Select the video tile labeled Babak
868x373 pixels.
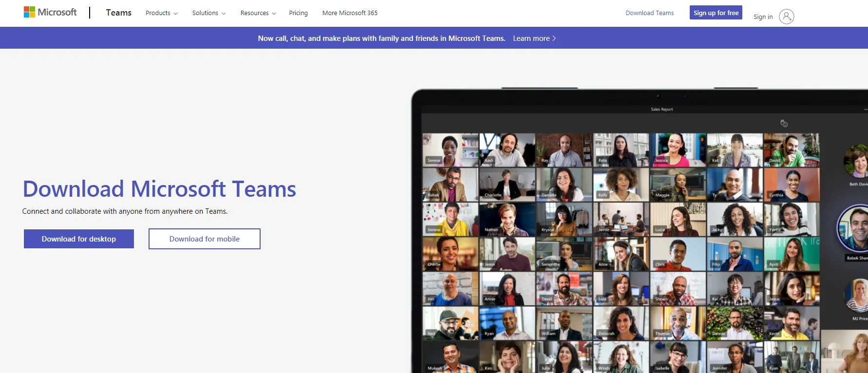[x=450, y=185]
